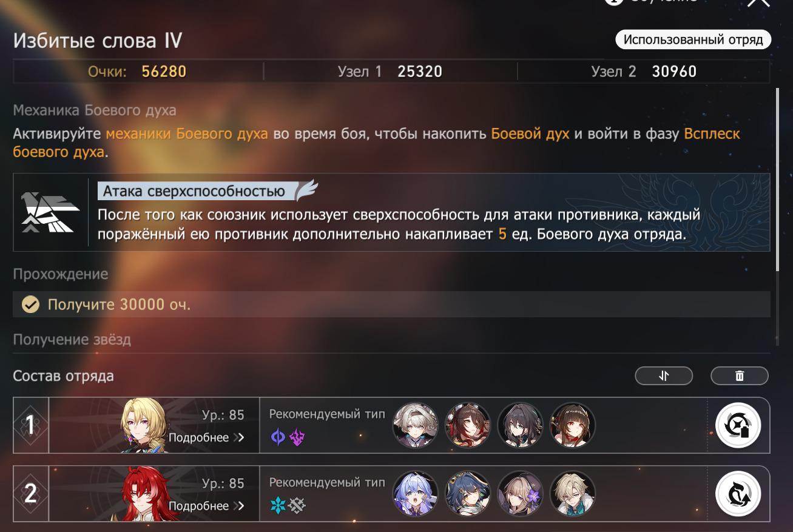Click the Attack superability eagle emblem icon
The image size is (793, 532).
tap(50, 212)
